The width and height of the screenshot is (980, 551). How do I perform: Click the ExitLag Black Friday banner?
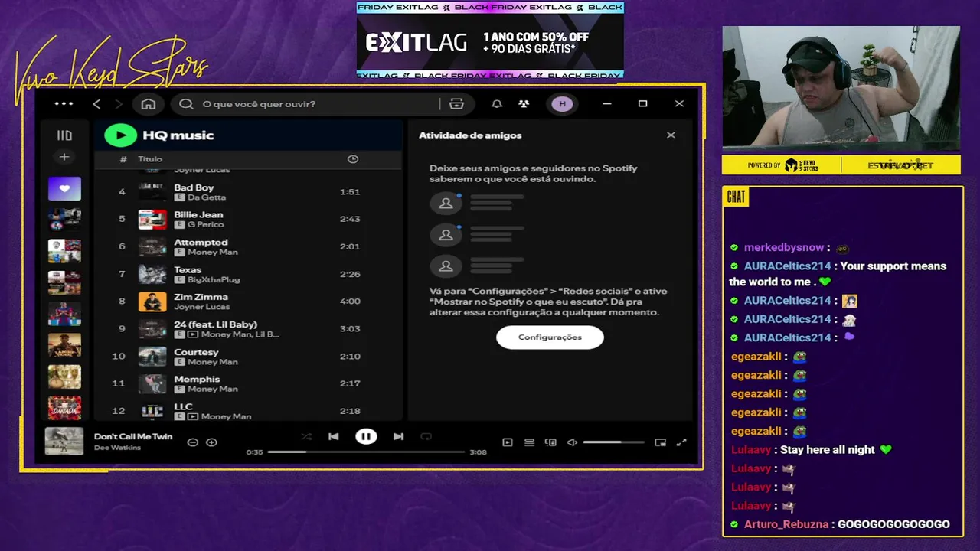coord(490,41)
